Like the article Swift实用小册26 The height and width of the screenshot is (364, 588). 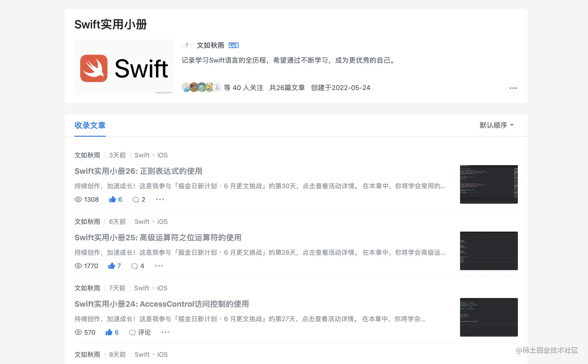pos(115,199)
